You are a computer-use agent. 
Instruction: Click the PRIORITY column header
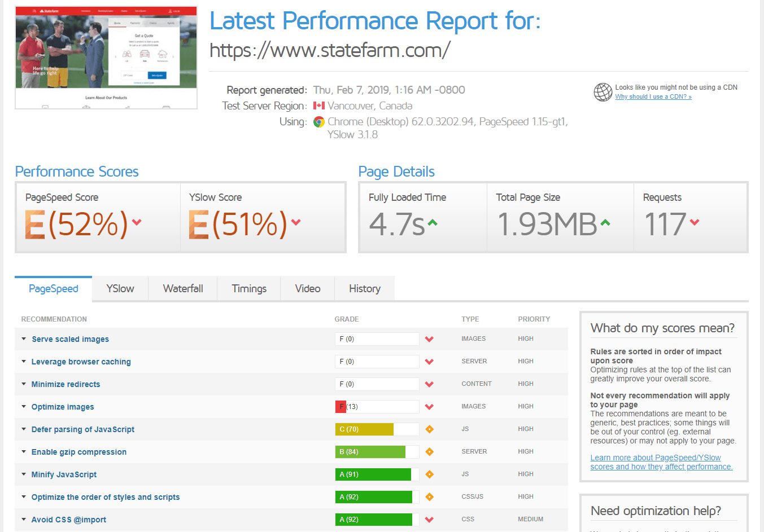click(x=534, y=319)
